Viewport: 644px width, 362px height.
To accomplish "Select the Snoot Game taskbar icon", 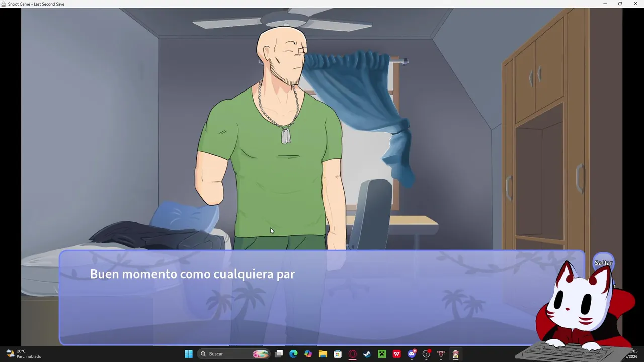I will pyautogui.click(x=455, y=354).
